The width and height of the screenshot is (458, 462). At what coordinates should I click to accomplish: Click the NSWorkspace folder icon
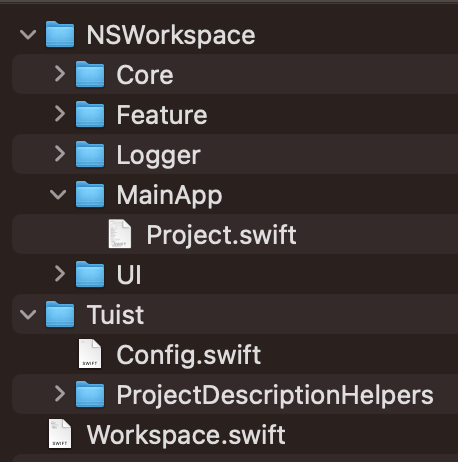[x=60, y=34]
